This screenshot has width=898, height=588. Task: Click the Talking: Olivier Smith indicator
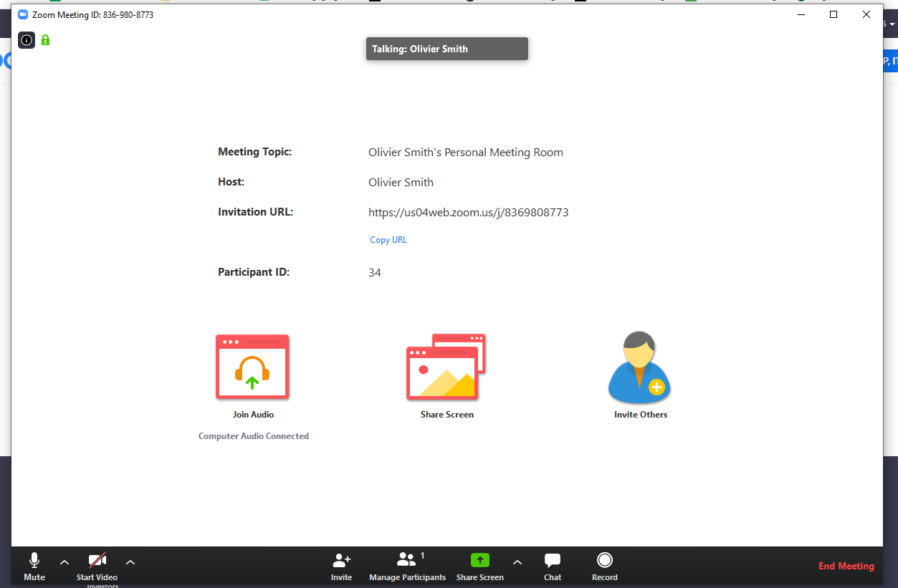pos(447,49)
